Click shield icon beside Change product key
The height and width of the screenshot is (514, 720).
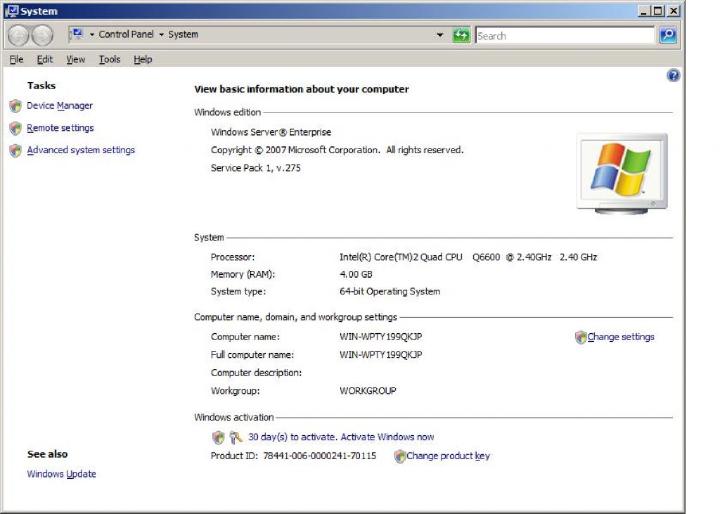coord(399,456)
